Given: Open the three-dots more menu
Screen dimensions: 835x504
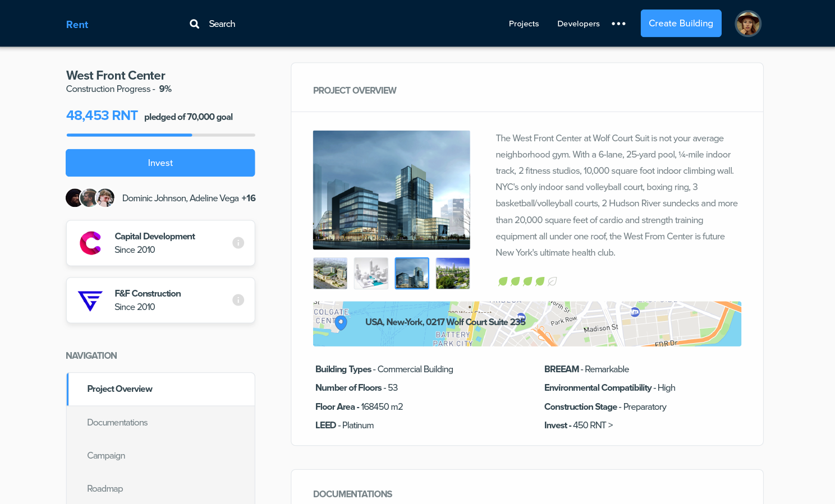Looking at the screenshot, I should coord(618,24).
